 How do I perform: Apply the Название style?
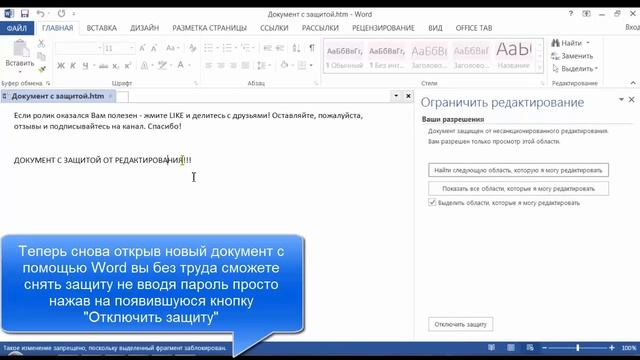pos(514,56)
